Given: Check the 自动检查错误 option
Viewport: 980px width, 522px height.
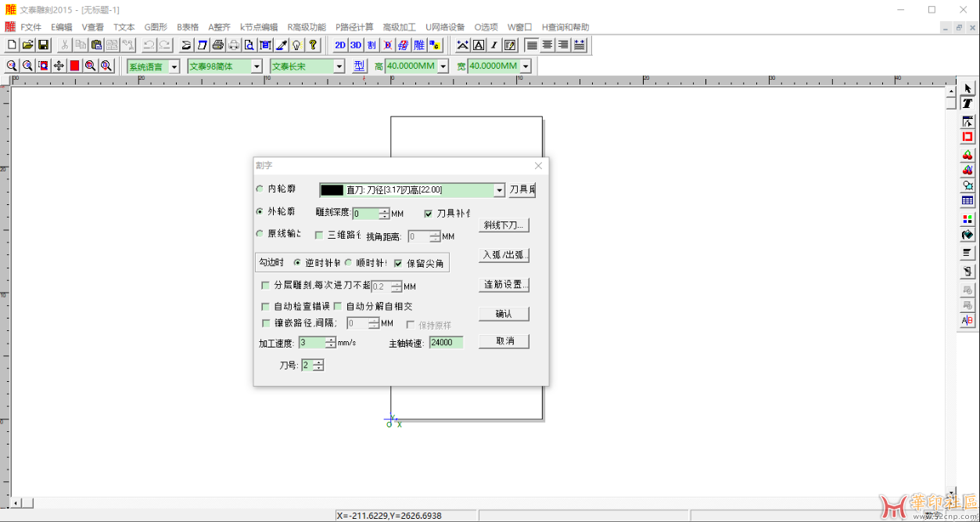Looking at the screenshot, I should pos(266,306).
